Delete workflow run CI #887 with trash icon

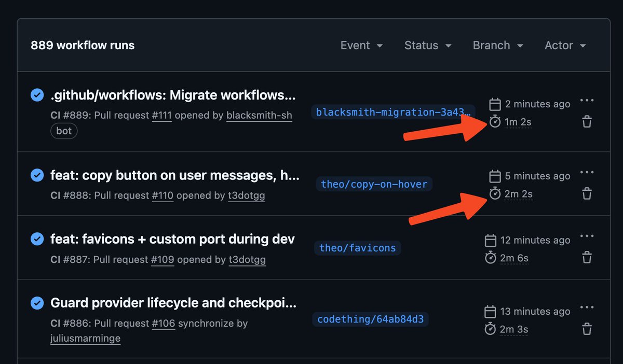587,257
